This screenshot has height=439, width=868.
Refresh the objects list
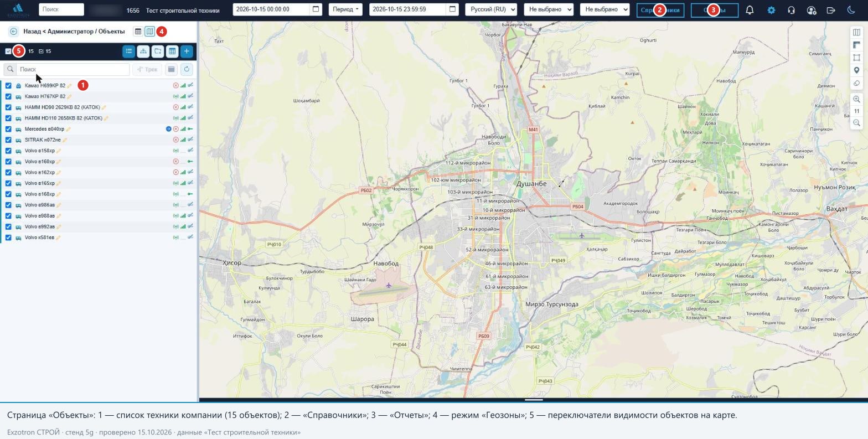tap(187, 69)
